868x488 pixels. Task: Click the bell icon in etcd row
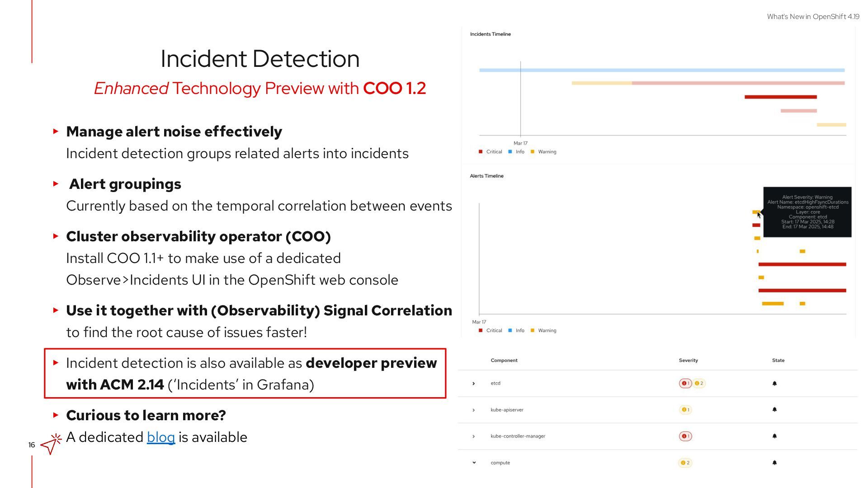click(774, 384)
